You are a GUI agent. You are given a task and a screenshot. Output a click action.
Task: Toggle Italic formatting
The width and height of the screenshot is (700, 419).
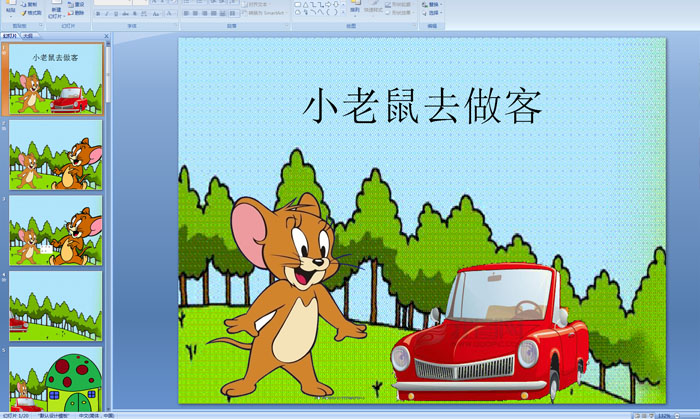coord(106,14)
